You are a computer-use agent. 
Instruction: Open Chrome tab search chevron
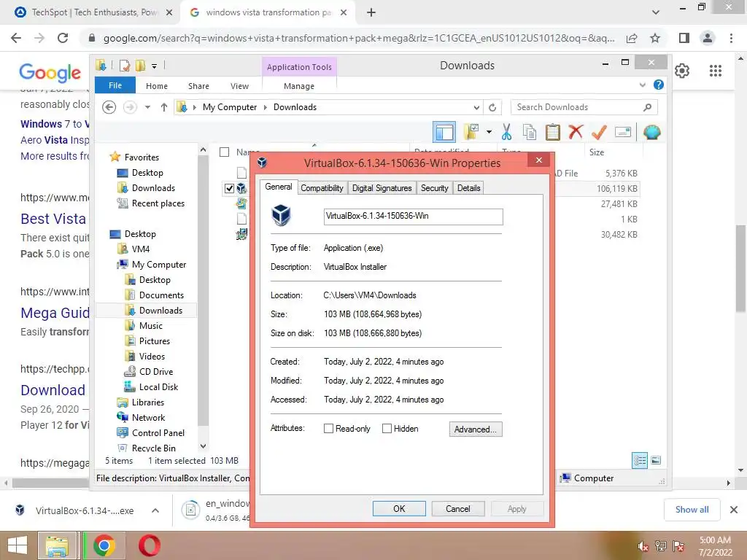(656, 12)
